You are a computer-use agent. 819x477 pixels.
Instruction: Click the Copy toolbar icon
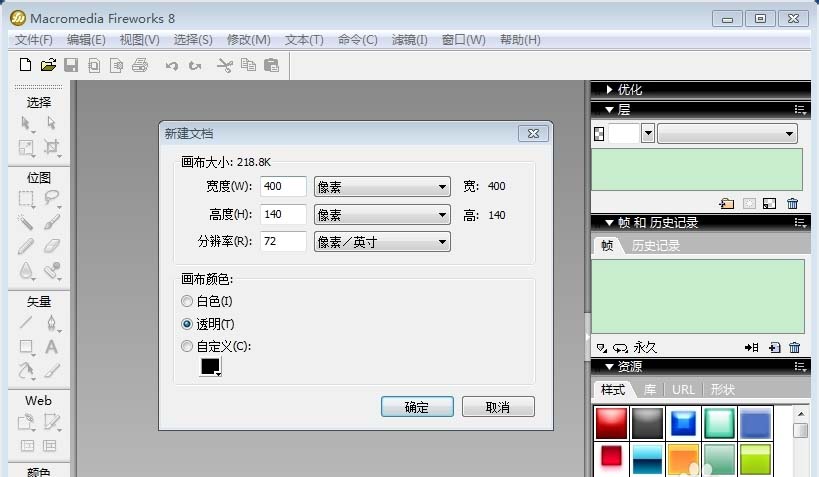tap(248, 65)
